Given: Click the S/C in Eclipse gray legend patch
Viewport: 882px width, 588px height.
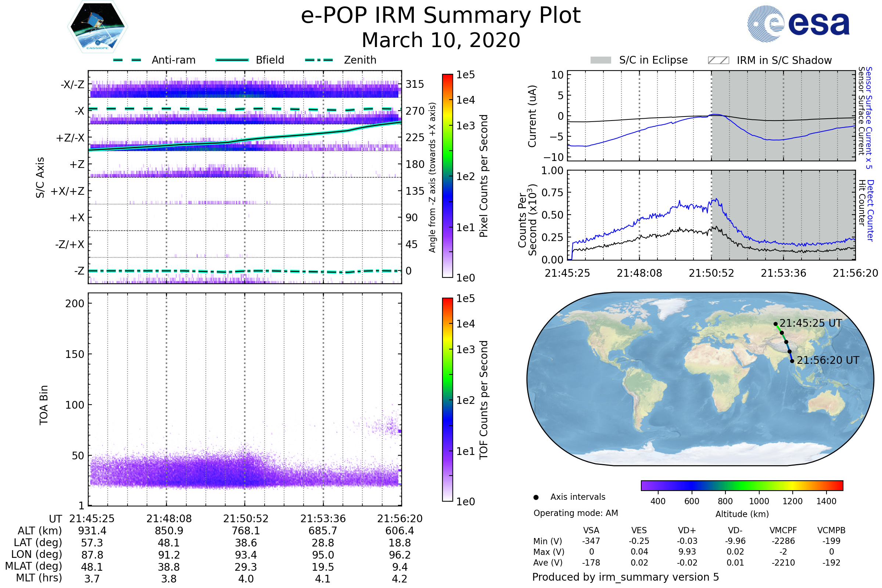Looking at the screenshot, I should (x=601, y=60).
